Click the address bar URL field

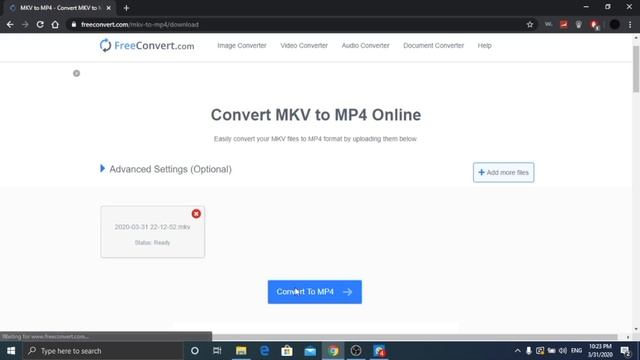tap(302, 24)
